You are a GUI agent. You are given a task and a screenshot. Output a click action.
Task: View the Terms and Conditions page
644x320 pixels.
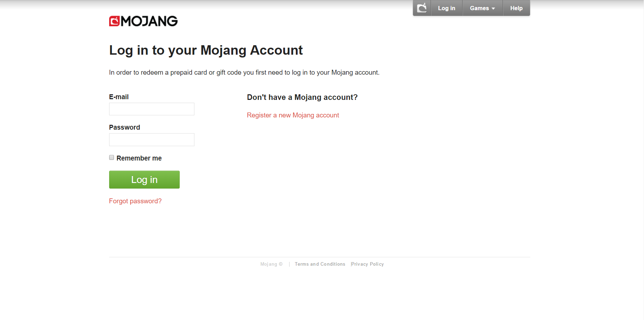click(320, 264)
